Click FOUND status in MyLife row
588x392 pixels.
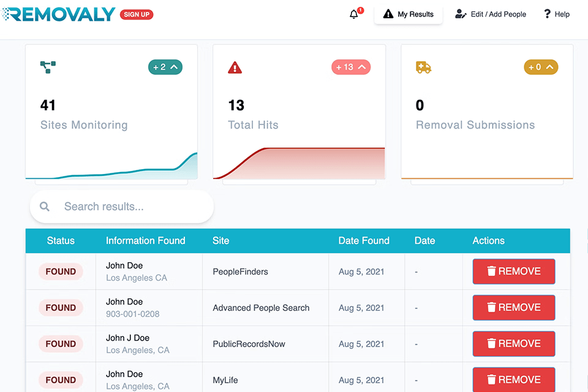pyautogui.click(x=61, y=380)
